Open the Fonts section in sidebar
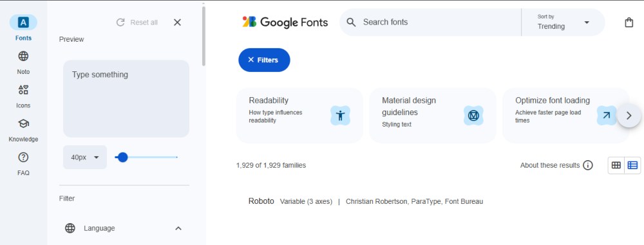Image resolution: width=644 pixels, height=245 pixels. pyautogui.click(x=23, y=28)
